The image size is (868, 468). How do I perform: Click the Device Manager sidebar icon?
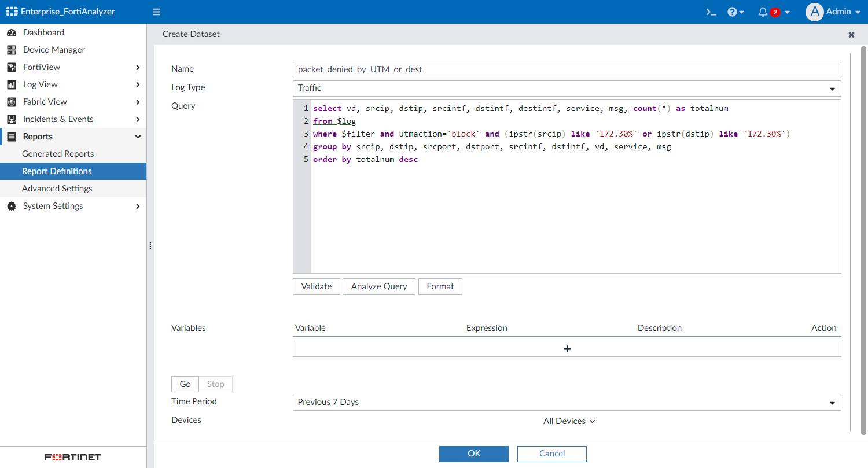click(11, 50)
